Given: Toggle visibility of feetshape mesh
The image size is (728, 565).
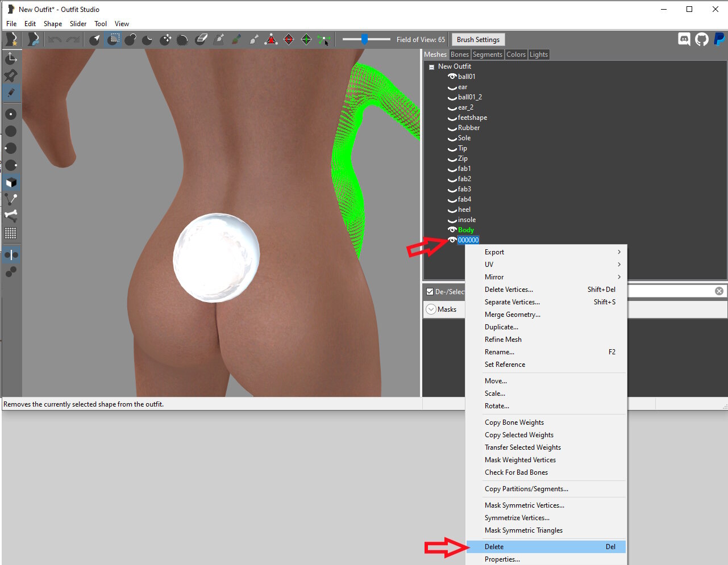Looking at the screenshot, I should pyautogui.click(x=452, y=118).
